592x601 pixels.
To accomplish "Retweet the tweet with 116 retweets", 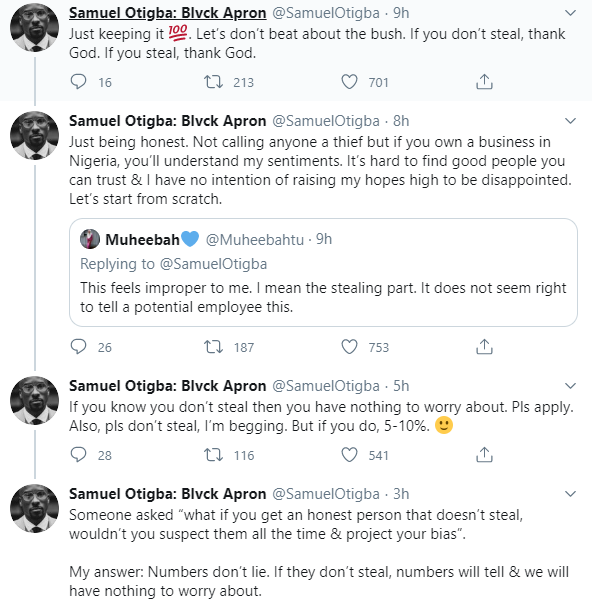I will [213, 455].
